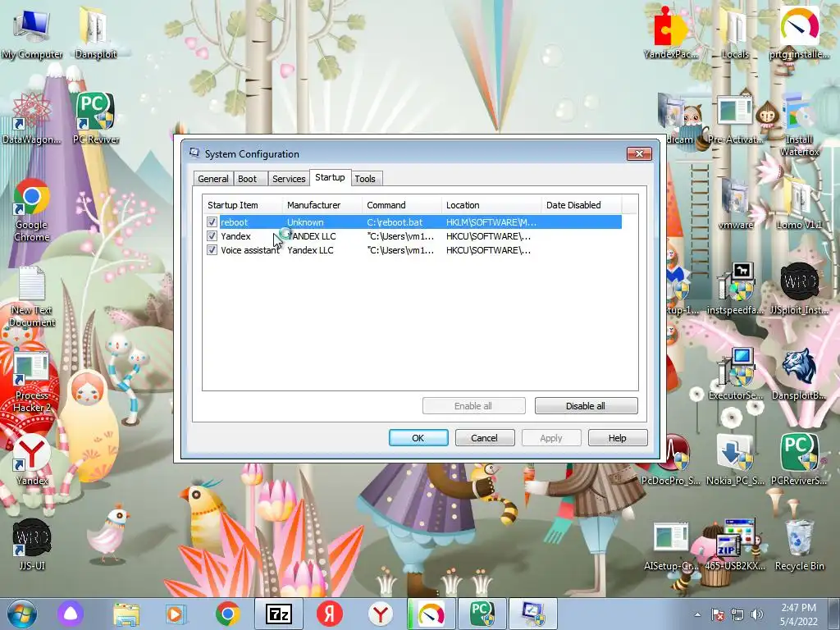Select YANDEX LLC manufacturer cell in Yandex row

pyautogui.click(x=312, y=235)
